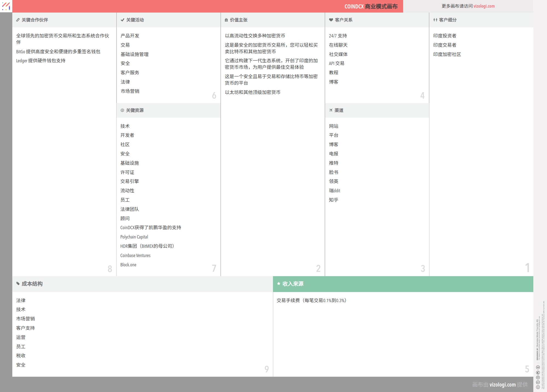Open the vizologi.com link in the top bar
Screen dimensions: 547x392
[x=483, y=6]
